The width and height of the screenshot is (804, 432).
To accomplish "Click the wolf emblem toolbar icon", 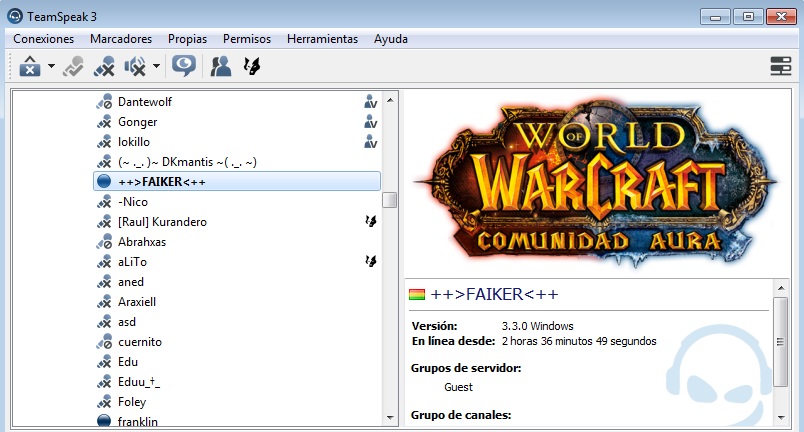I will click(252, 66).
